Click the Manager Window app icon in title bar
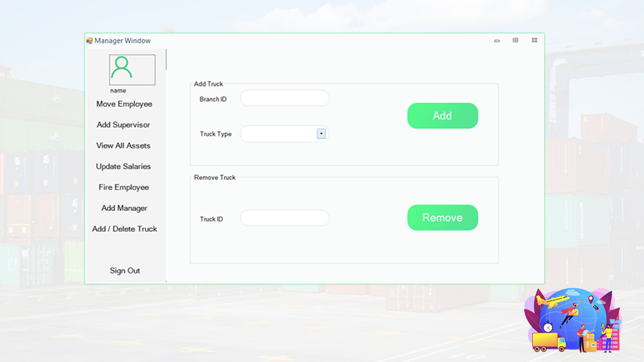Screen dimensions: 644x362 pos(89,41)
